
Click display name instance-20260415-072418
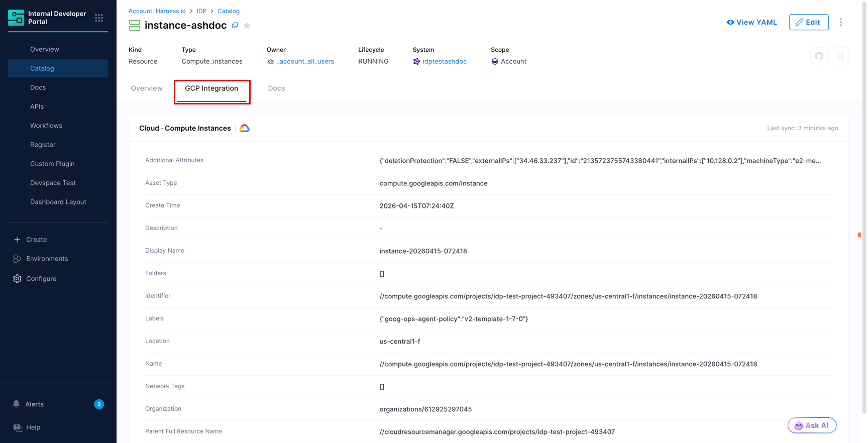[x=423, y=251]
